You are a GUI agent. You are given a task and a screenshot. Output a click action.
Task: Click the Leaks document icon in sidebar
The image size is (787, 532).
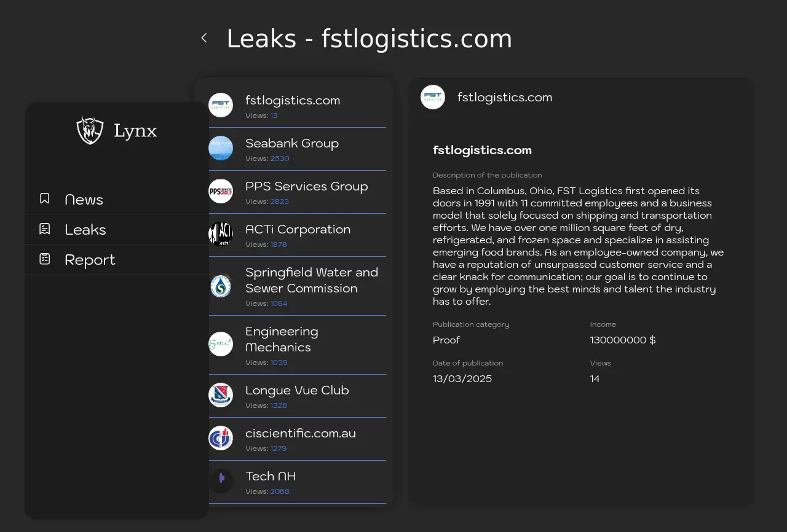tap(45, 229)
